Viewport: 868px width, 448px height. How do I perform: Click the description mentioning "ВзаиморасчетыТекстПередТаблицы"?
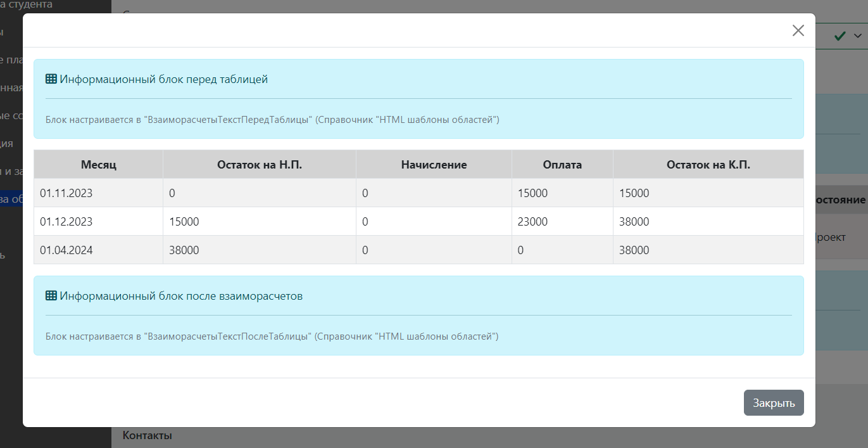coord(272,120)
